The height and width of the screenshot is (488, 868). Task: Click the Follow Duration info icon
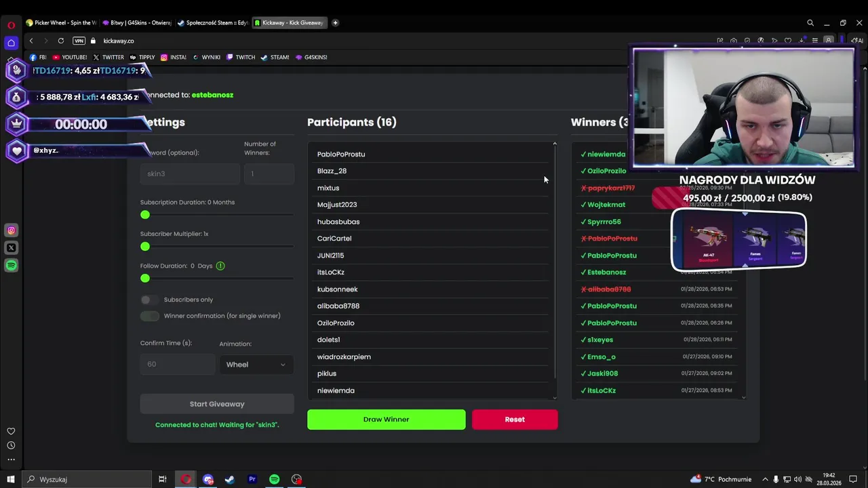220,266
